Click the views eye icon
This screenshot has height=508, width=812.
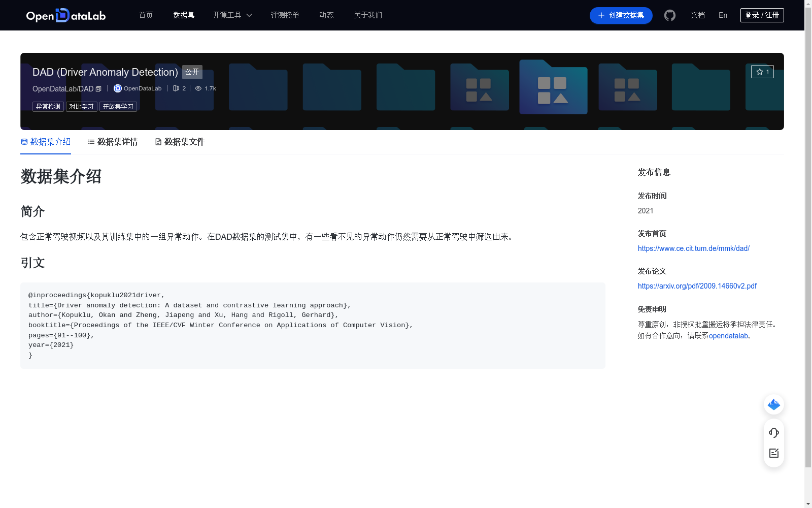198,88
